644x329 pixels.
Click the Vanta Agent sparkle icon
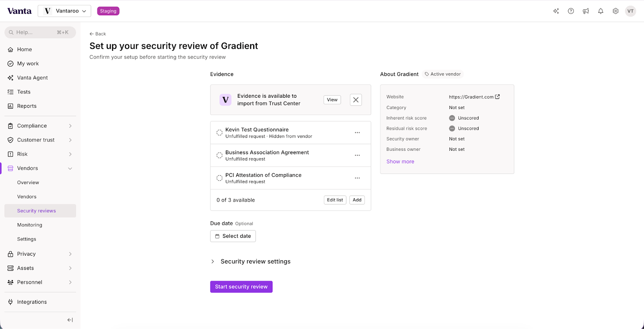pos(10,78)
